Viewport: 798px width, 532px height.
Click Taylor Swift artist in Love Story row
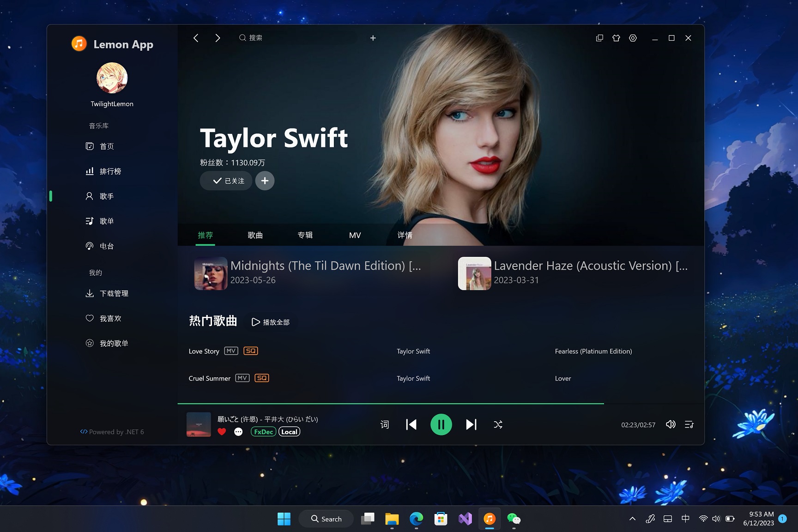click(x=413, y=351)
